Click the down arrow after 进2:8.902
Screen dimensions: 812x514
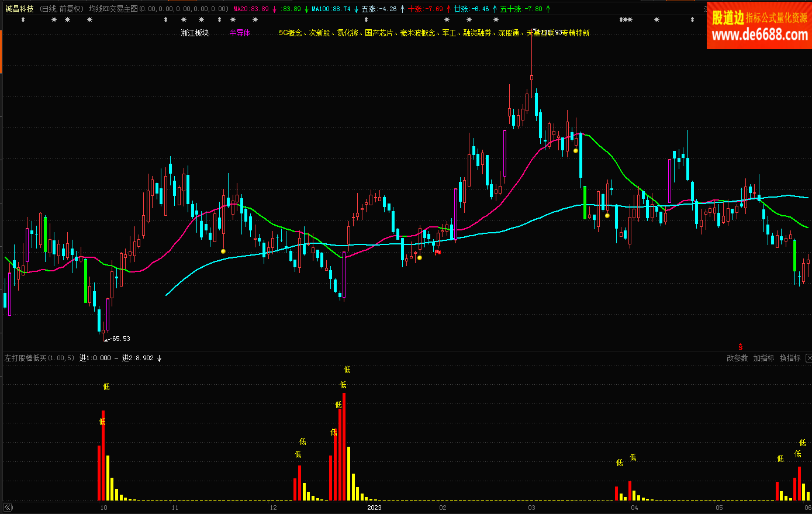pos(159,358)
